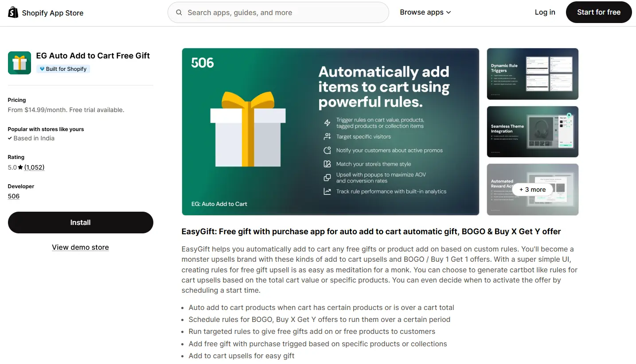Click the 506 logo in the banner
636x364 pixels.
(x=203, y=63)
